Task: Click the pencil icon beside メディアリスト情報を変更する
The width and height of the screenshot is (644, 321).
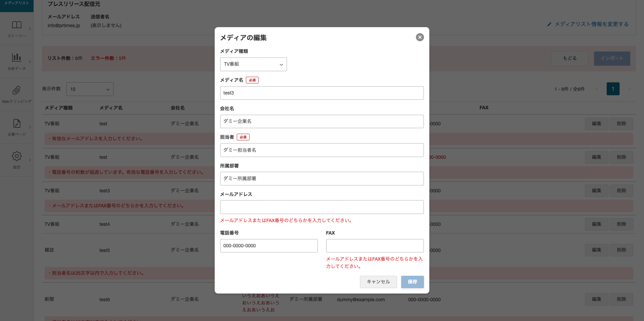Action: (549, 24)
